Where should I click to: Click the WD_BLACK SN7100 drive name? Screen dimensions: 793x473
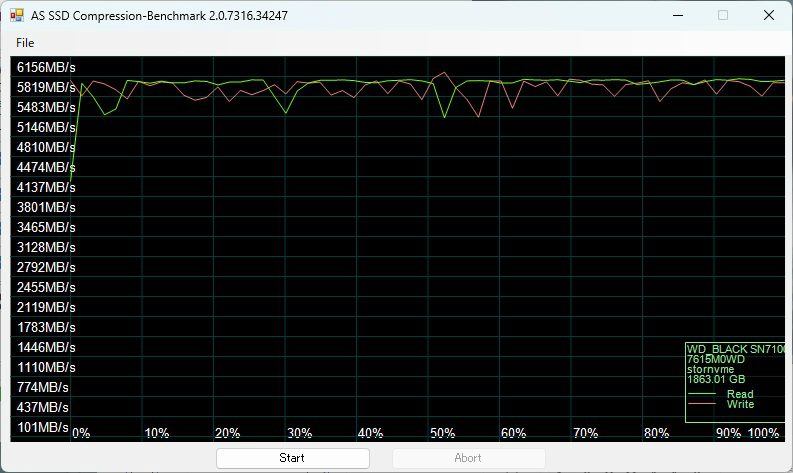coord(736,349)
